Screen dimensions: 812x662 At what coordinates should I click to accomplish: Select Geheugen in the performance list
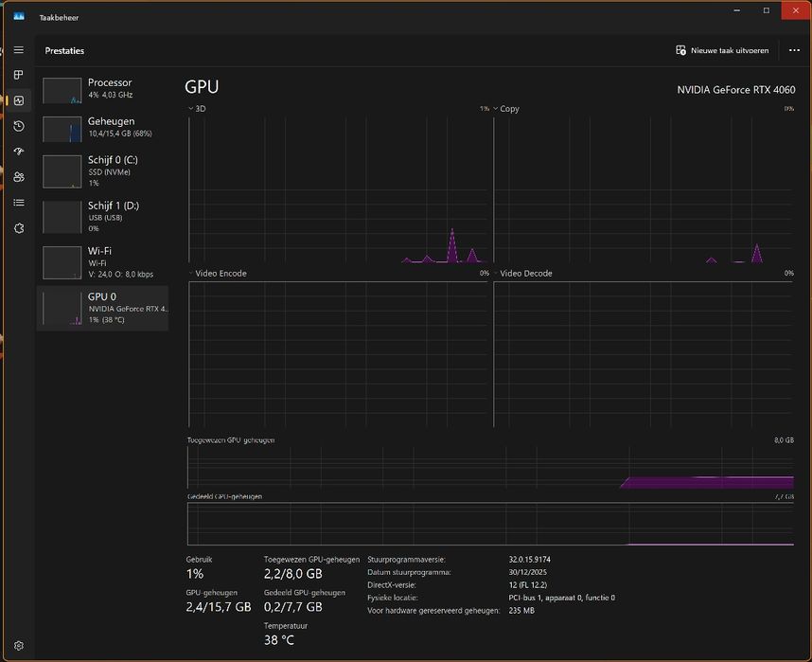tap(102, 128)
